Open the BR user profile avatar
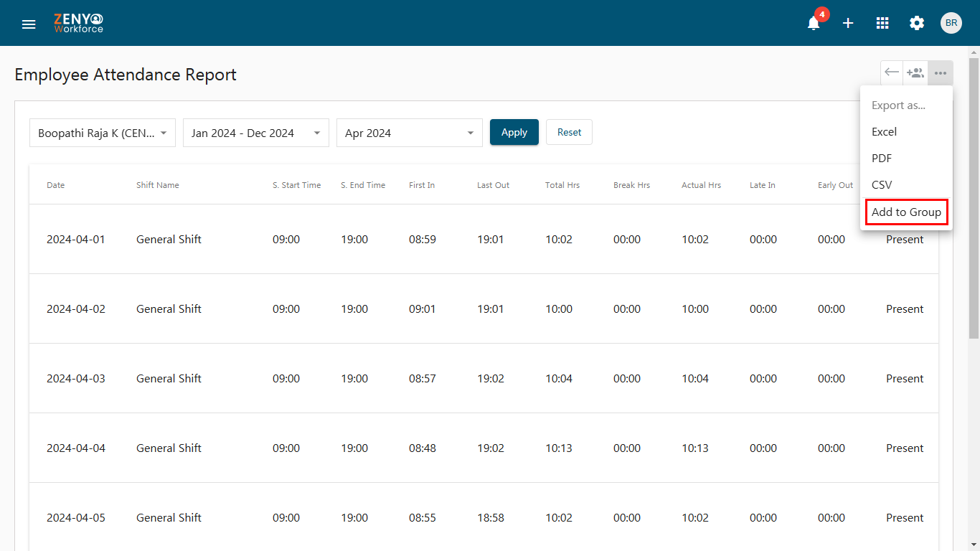 point(951,23)
